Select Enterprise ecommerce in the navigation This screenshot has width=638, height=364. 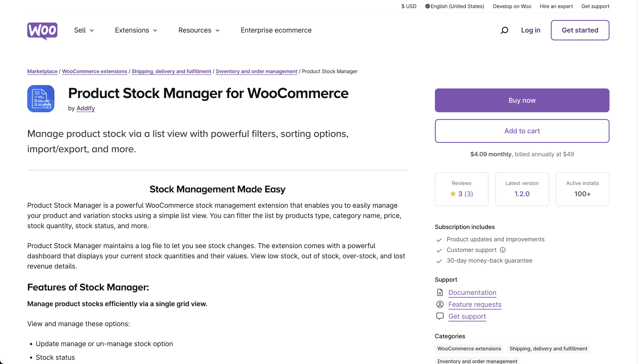[x=276, y=30]
